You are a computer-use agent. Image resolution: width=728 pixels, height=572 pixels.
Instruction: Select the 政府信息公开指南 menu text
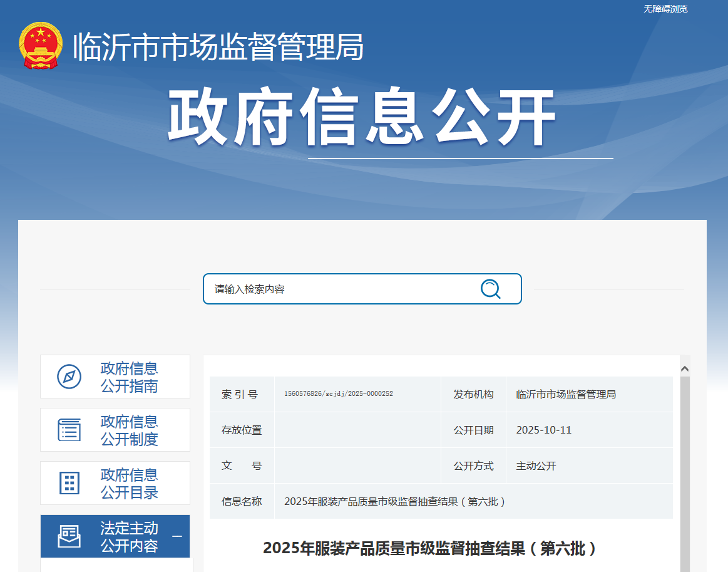(x=130, y=377)
